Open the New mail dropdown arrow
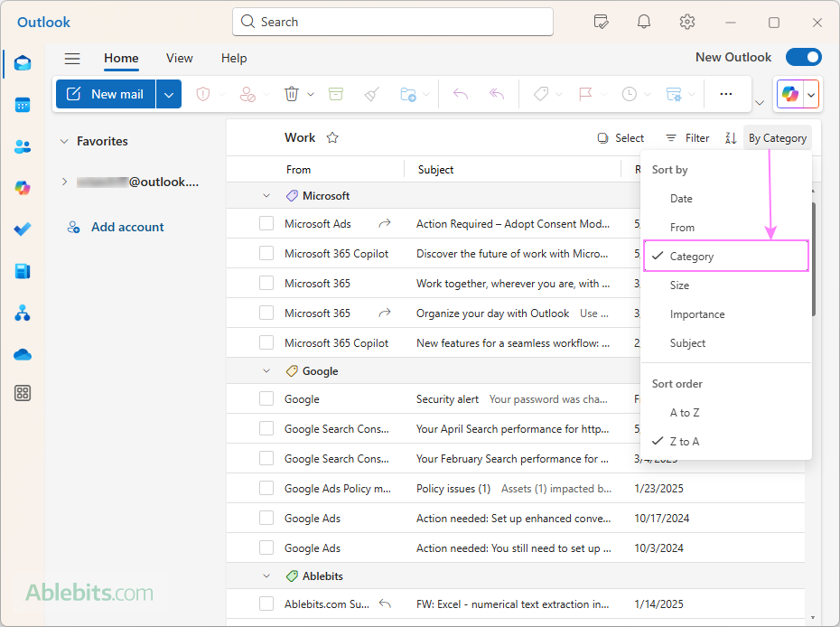The width and height of the screenshot is (840, 627). click(x=169, y=94)
